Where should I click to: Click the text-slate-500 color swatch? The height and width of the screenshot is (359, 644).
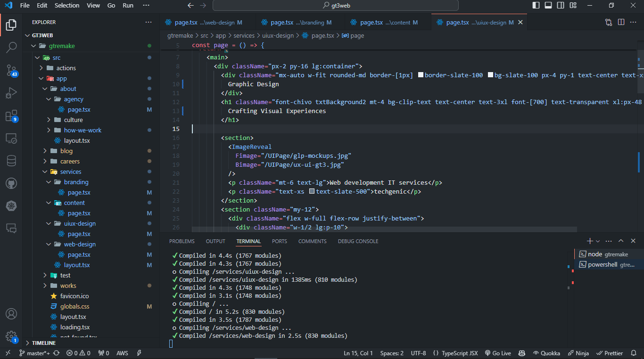312,191
